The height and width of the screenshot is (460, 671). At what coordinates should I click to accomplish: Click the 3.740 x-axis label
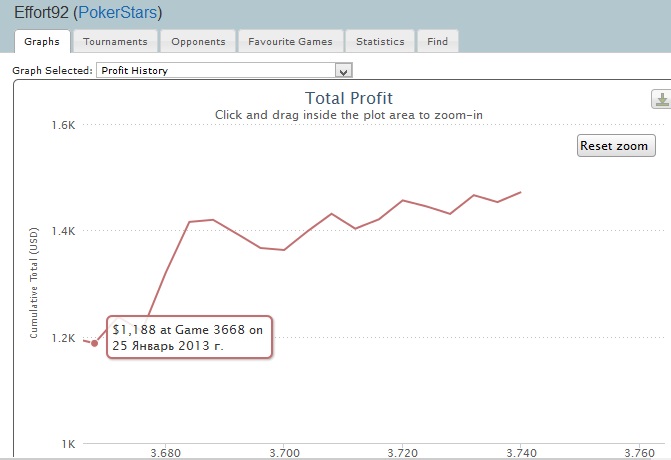[521, 452]
